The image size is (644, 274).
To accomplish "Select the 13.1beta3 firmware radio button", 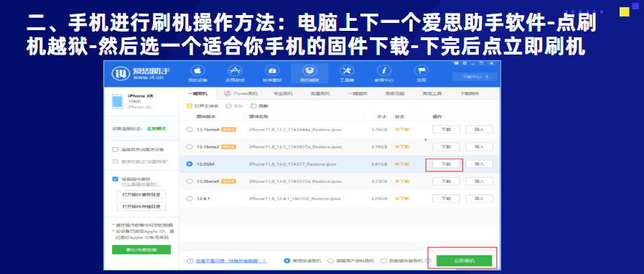I will pyautogui.click(x=190, y=147).
